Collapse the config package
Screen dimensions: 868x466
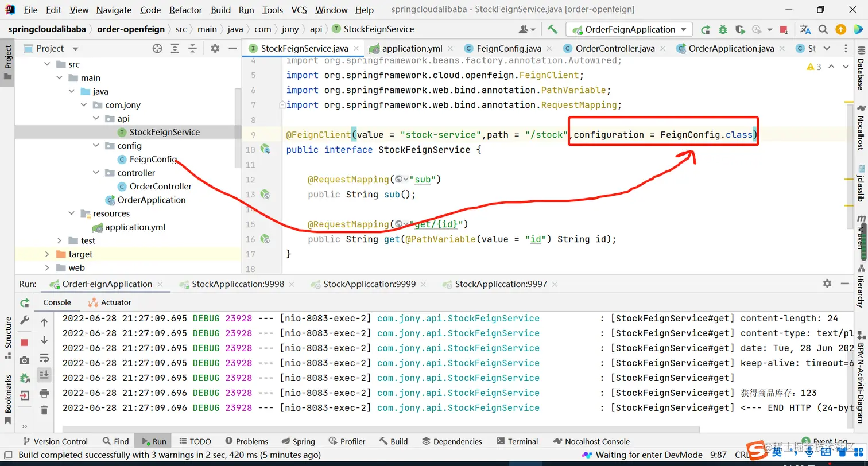[96, 146]
